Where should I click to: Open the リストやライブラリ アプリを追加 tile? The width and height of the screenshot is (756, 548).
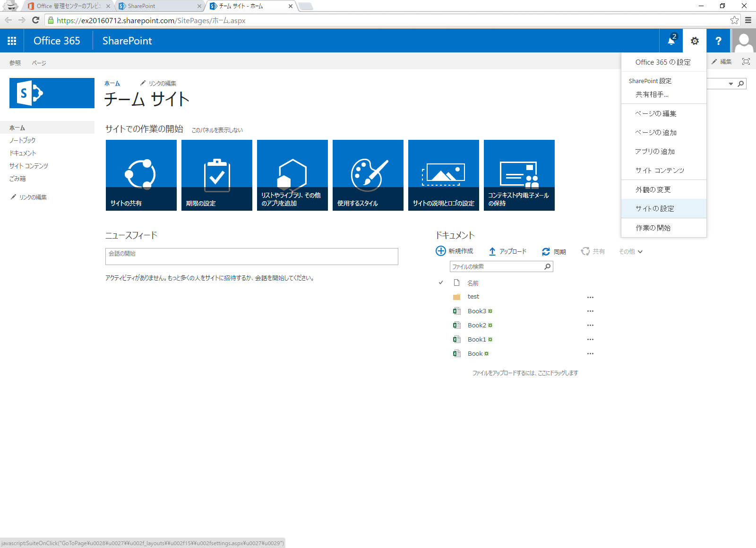coord(292,175)
